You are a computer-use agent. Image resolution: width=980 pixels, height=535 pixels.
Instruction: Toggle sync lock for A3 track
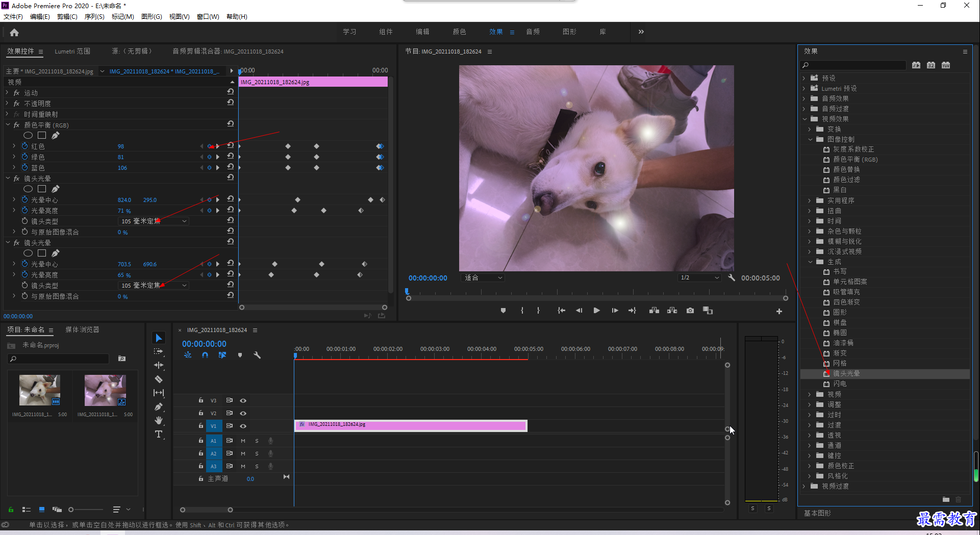pos(230,466)
